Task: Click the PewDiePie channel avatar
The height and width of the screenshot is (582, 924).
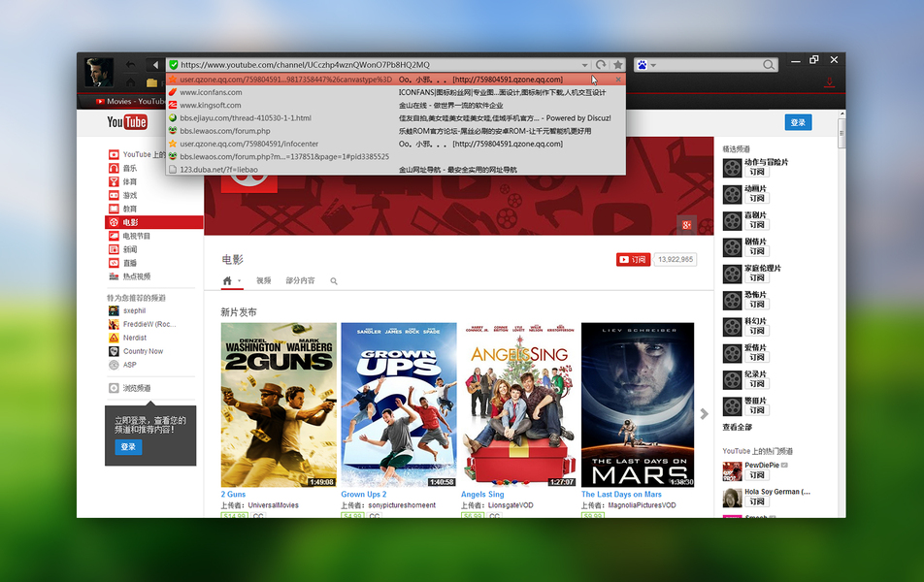Action: [733, 471]
